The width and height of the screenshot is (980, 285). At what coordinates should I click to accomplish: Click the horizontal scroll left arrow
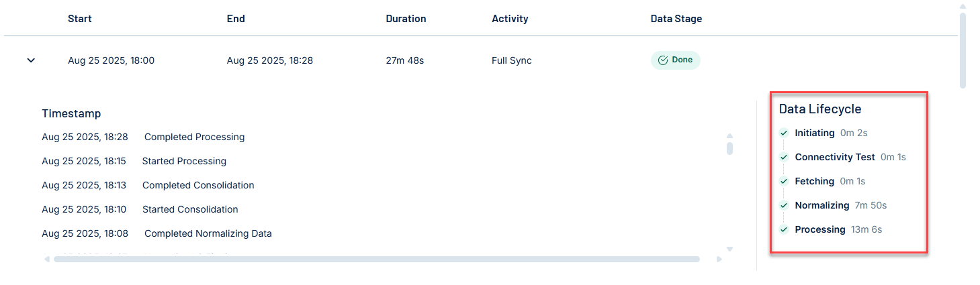47,259
